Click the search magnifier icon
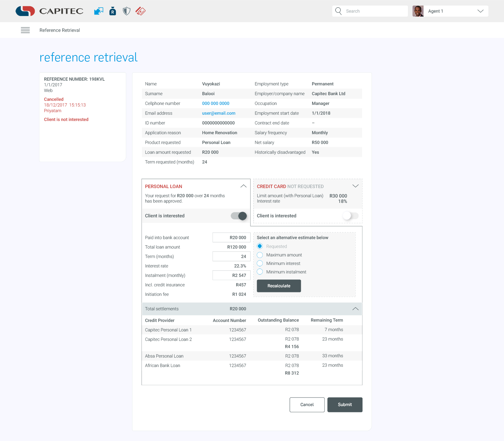 (x=339, y=11)
